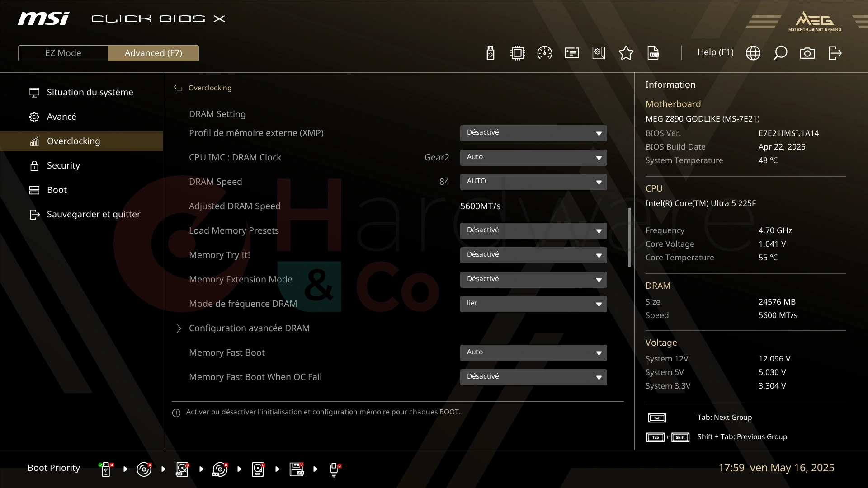
Task: Click the Gear2 value next to DRAM Clock
Action: point(437,158)
